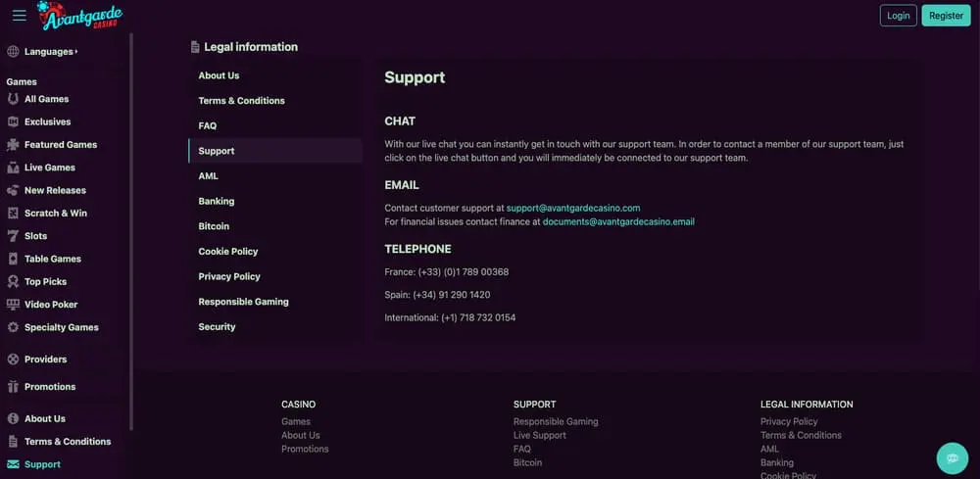The image size is (980, 479).
Task: Click the Exclusives sidebar icon
Action: [x=13, y=121]
